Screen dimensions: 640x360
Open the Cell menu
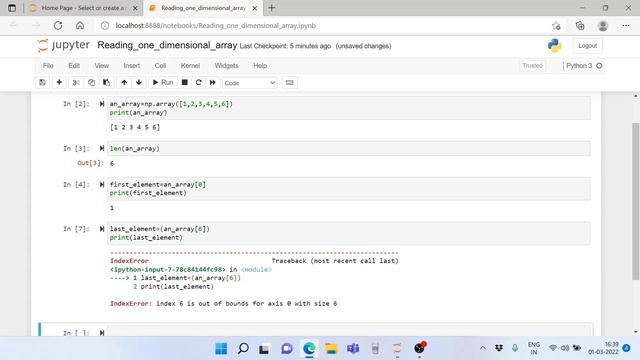click(x=160, y=66)
